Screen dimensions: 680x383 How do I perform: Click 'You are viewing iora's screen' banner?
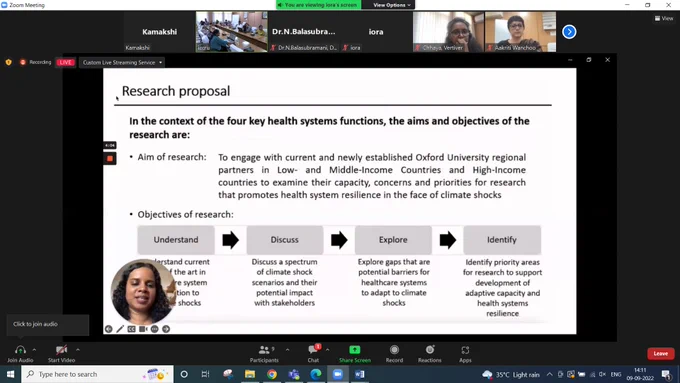click(319, 5)
